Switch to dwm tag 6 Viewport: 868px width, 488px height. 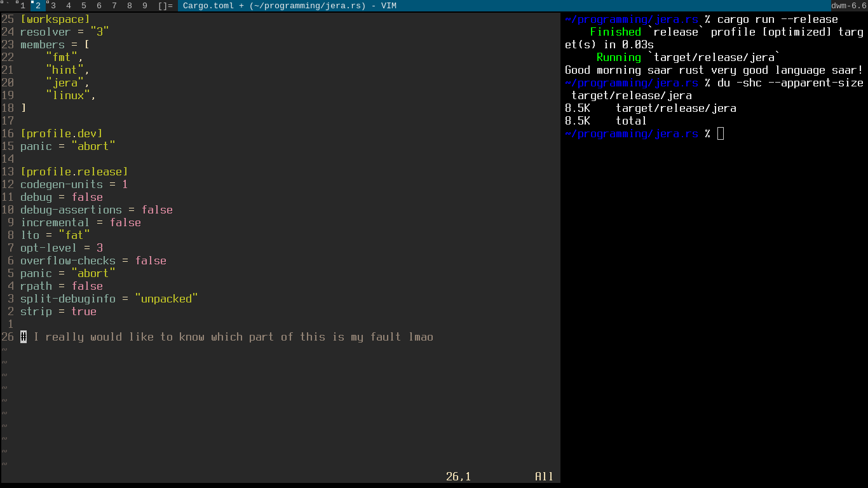point(99,6)
